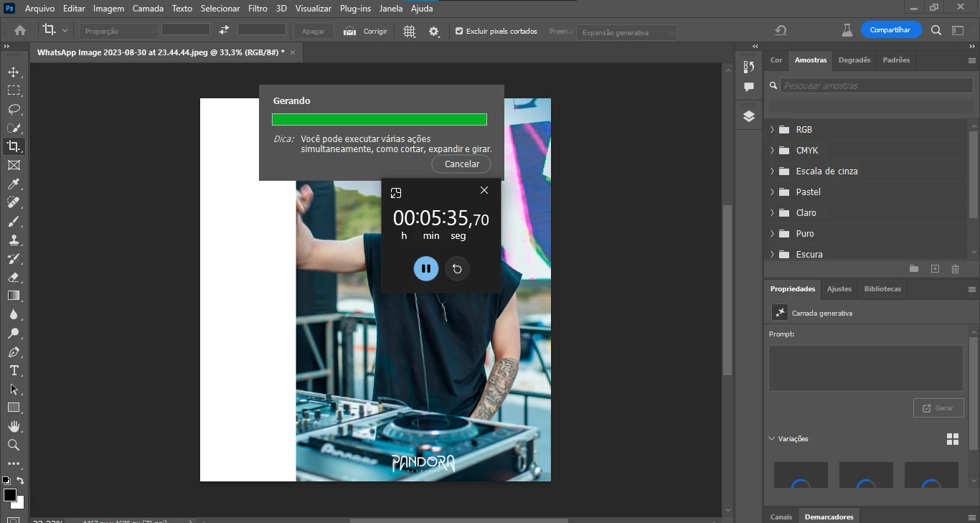Click the Compartilhar button
980x523 pixels.
(x=890, y=30)
